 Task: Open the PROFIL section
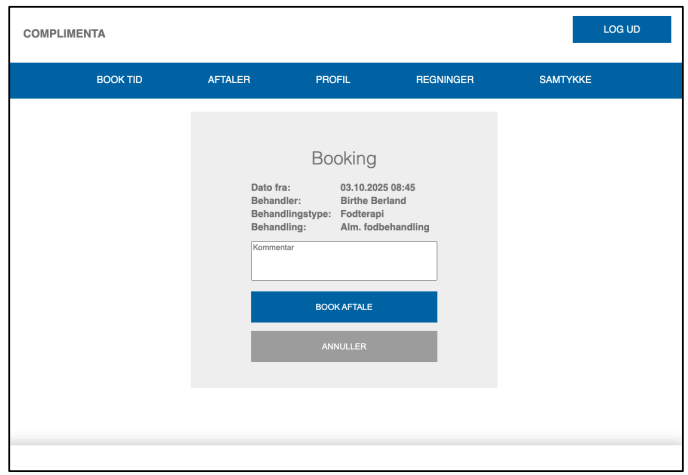(x=333, y=80)
